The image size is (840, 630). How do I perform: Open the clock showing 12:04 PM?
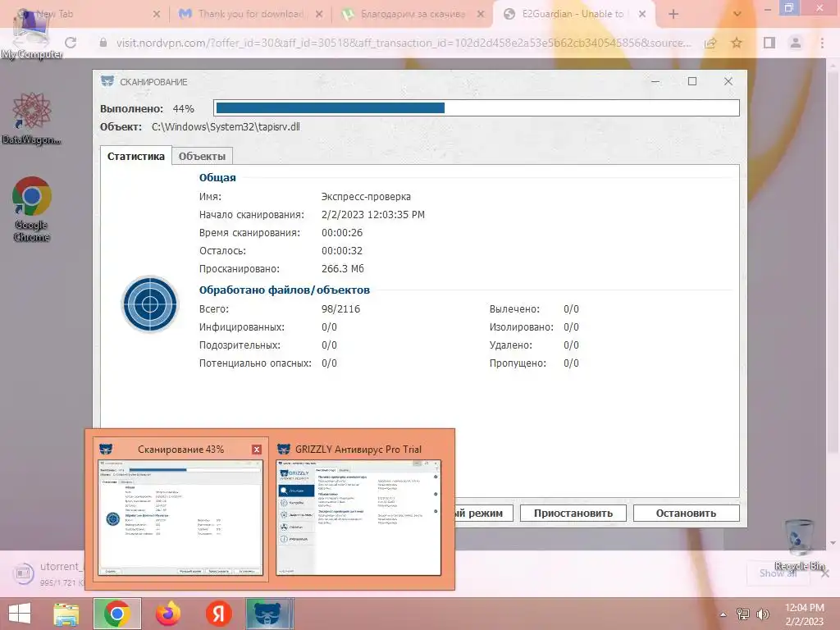804,614
